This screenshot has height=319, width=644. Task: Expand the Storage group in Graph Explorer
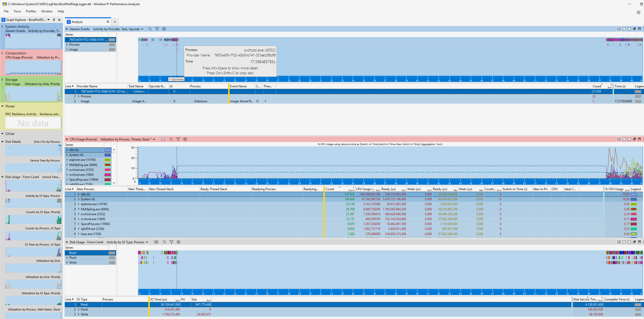coord(2,80)
